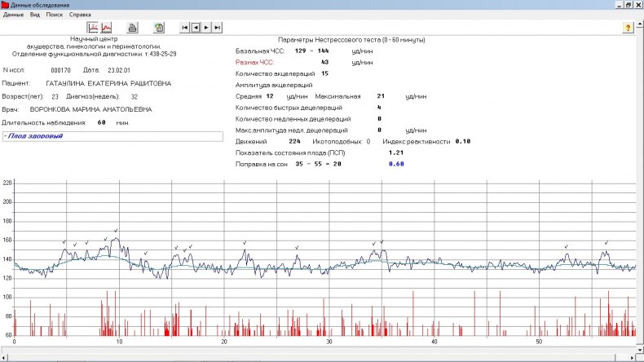Click the yellow question mark help icon
Screen dimensions: 644x362
pos(628,28)
